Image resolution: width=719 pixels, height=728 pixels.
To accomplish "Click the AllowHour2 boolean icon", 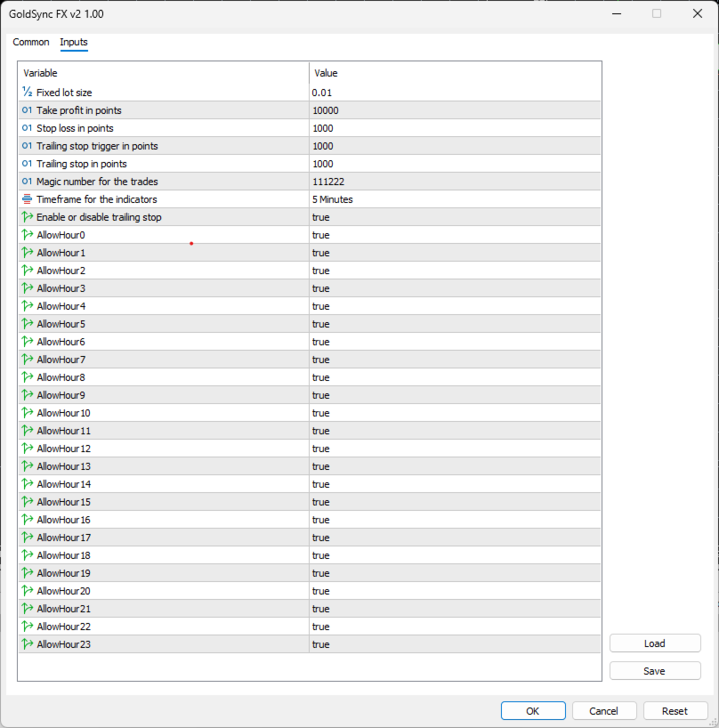I will coord(28,271).
